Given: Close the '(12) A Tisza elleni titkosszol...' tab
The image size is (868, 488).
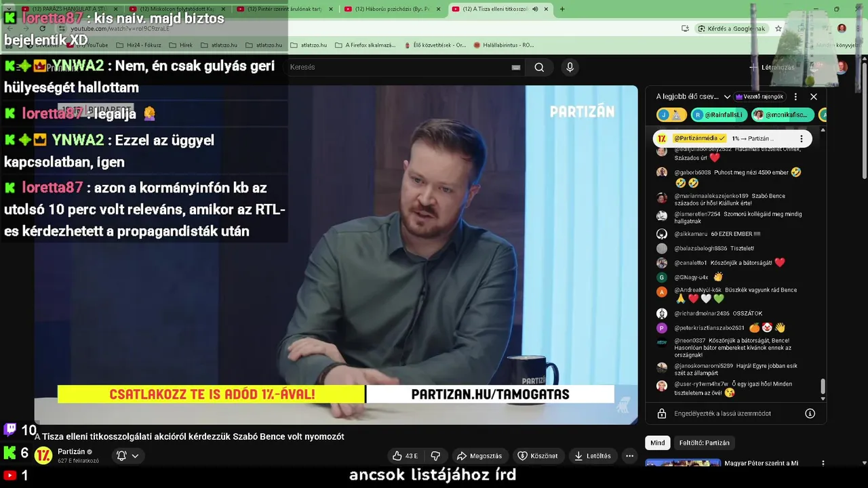Looking at the screenshot, I should coord(546,9).
